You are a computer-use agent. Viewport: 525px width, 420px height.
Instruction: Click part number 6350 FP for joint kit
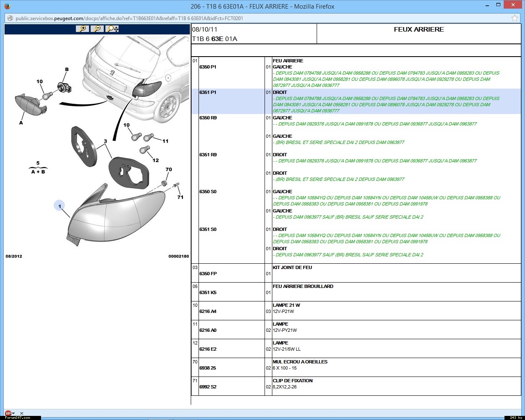tap(208, 274)
